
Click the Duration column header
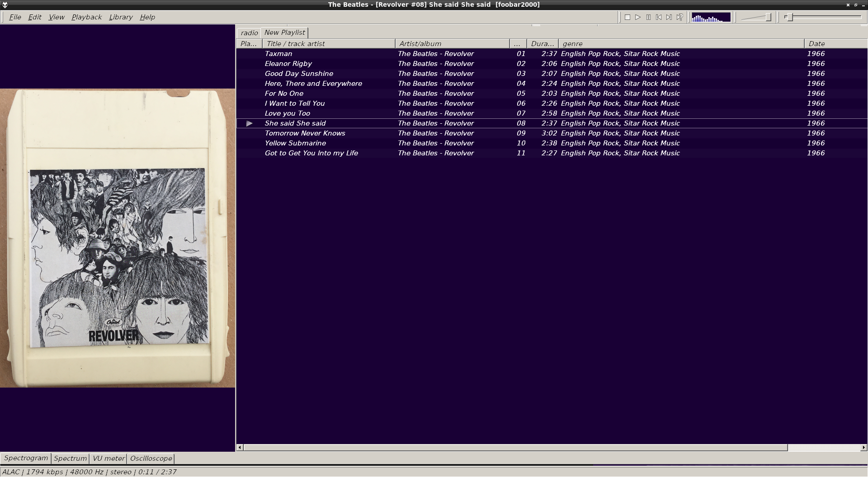(x=542, y=44)
